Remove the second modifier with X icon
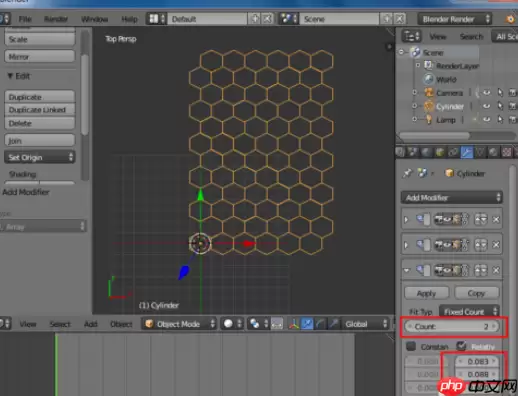518x396 pixels. pyautogui.click(x=496, y=245)
